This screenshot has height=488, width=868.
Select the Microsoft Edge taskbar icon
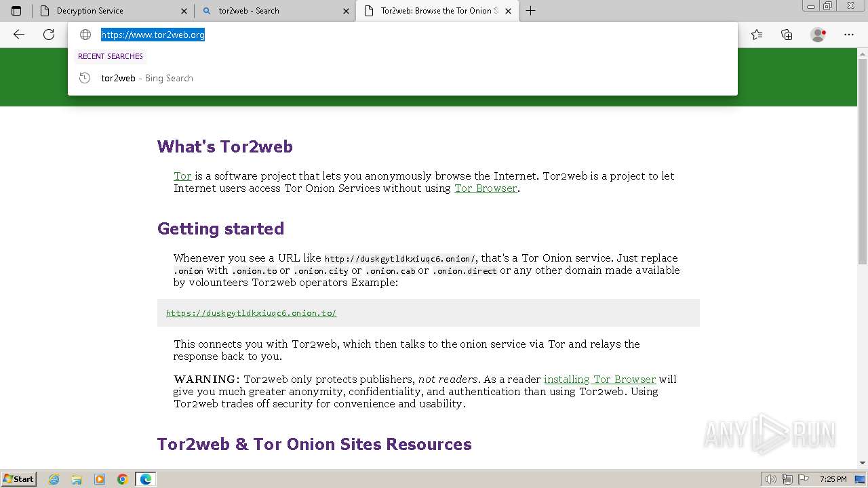click(146, 479)
